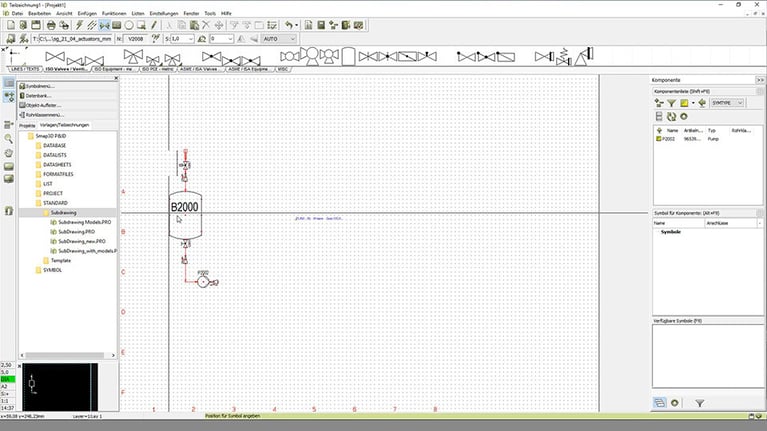767x431 pixels.
Task: Open the undo history dropdown arrow
Action: [x=296, y=25]
